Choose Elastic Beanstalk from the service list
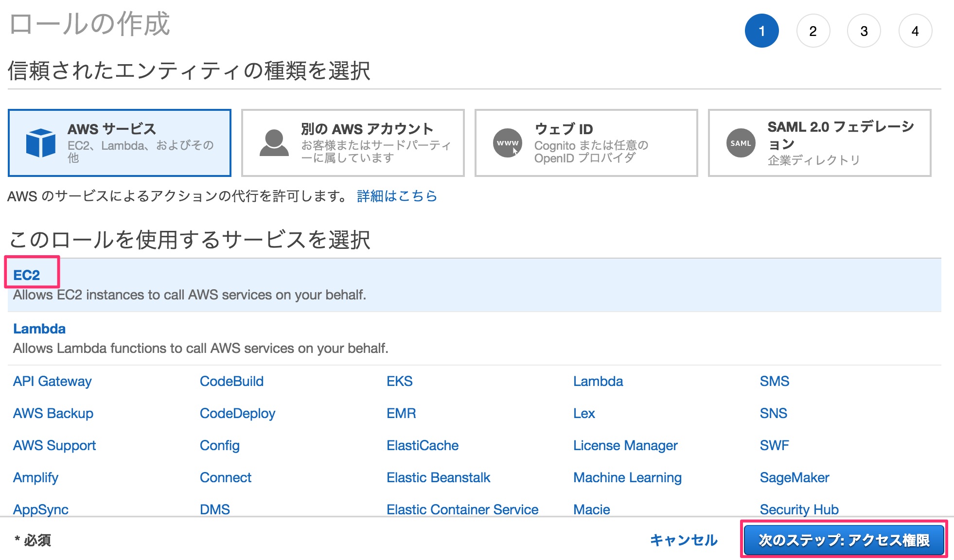 pos(438,477)
